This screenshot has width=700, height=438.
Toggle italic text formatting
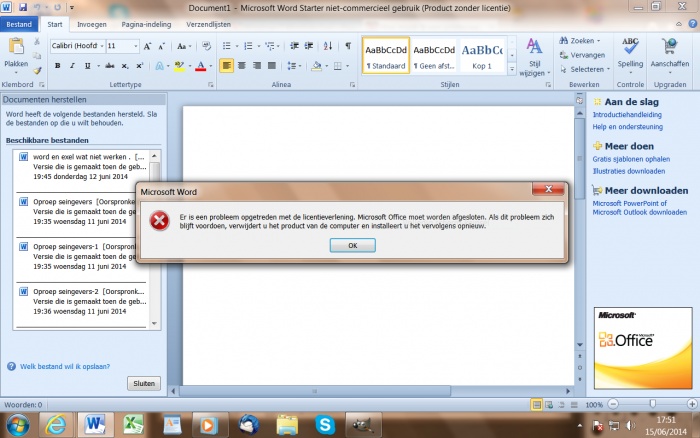point(72,66)
